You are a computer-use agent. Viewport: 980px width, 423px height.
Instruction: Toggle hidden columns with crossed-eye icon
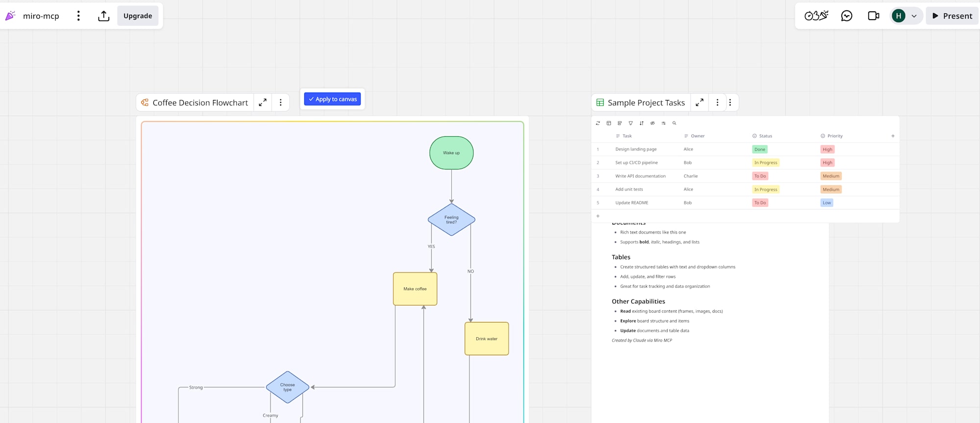652,123
